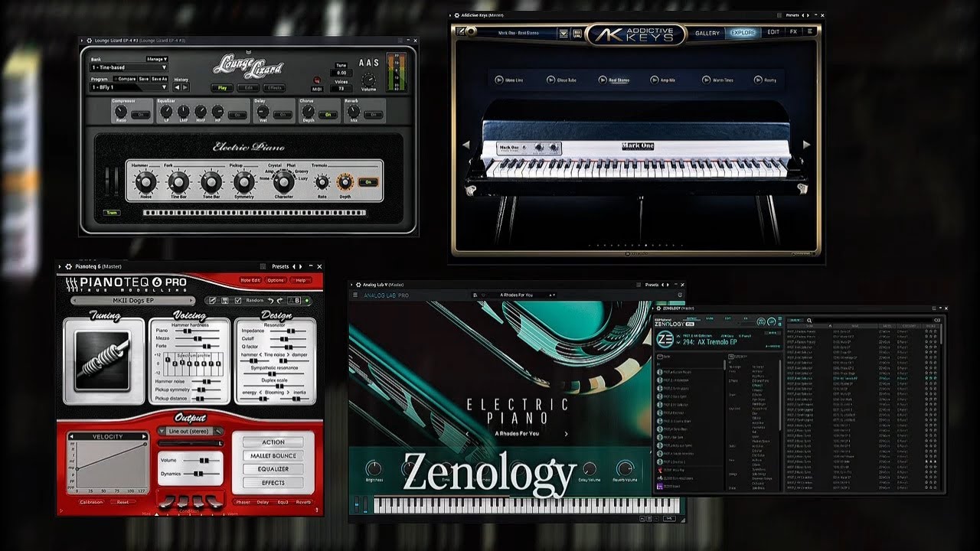980x551 pixels.
Task: Select the Play view in Lounge Lizard
Action: (222, 88)
